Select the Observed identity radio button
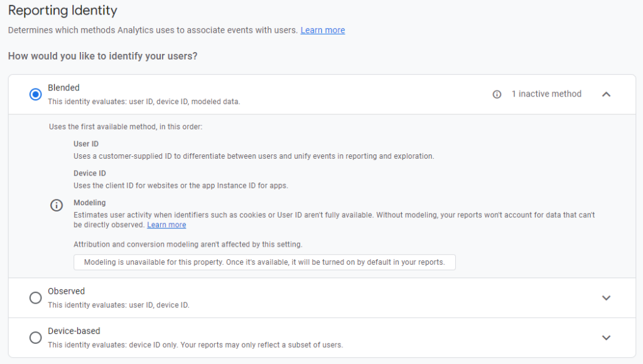643x364 pixels. pos(36,297)
